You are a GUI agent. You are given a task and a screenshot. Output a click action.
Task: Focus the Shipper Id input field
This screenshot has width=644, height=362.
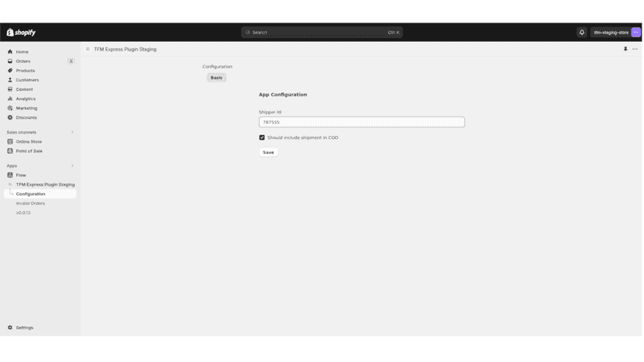362,122
